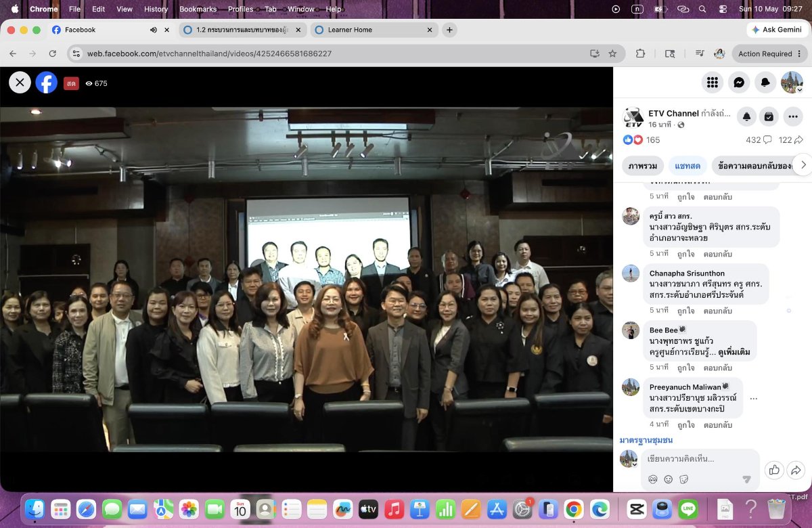Toggle notifications bell for ETV Channel post
Screen dimensions: 812x528
[x=746, y=116]
